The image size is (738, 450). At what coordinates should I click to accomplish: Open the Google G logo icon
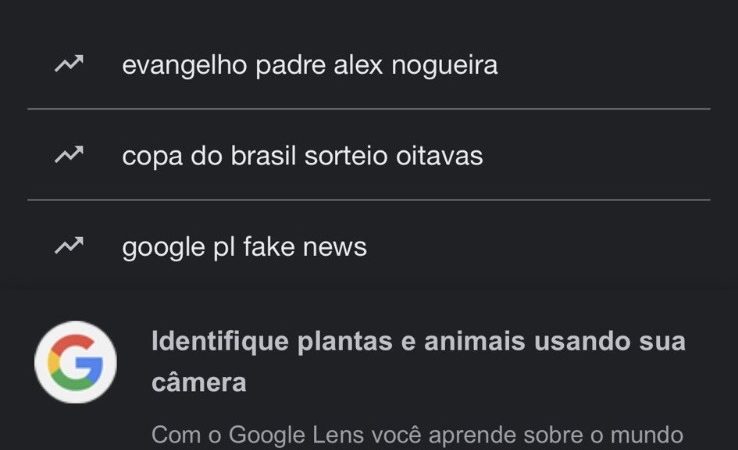[75, 362]
